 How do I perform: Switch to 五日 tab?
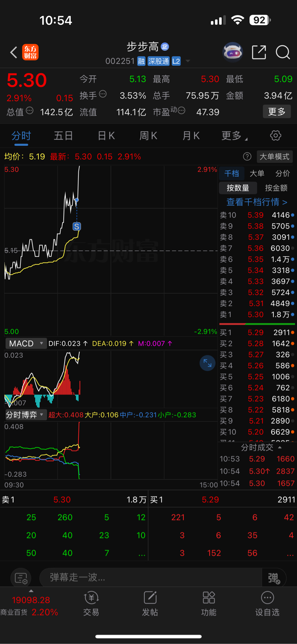(63, 136)
